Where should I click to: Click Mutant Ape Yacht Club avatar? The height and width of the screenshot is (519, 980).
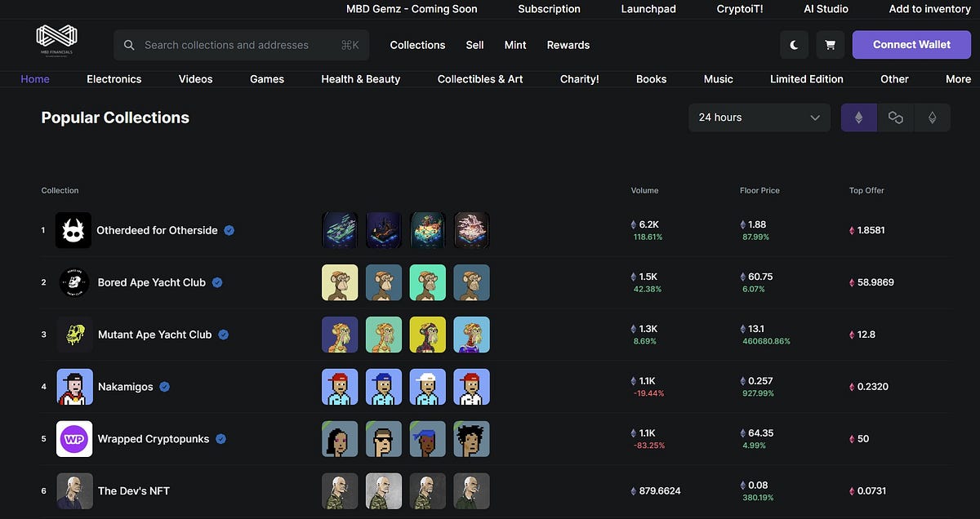(75, 335)
